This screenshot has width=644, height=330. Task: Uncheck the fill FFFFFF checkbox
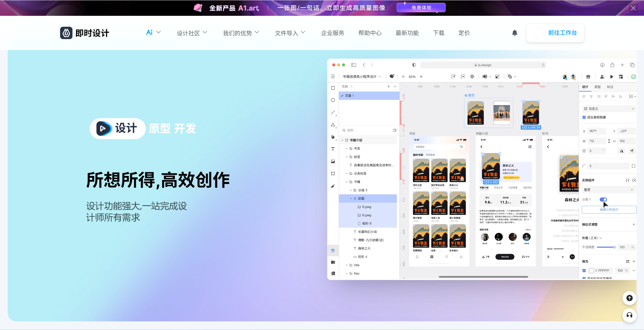[x=584, y=270]
